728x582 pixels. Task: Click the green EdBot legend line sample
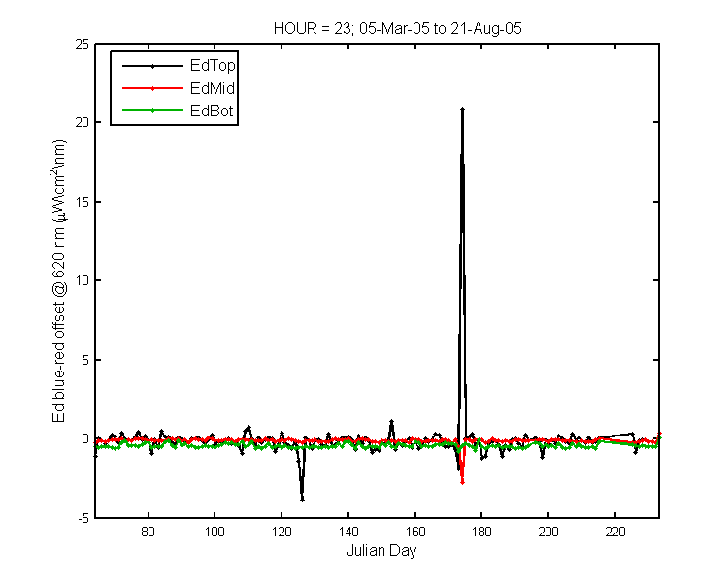[x=152, y=110]
